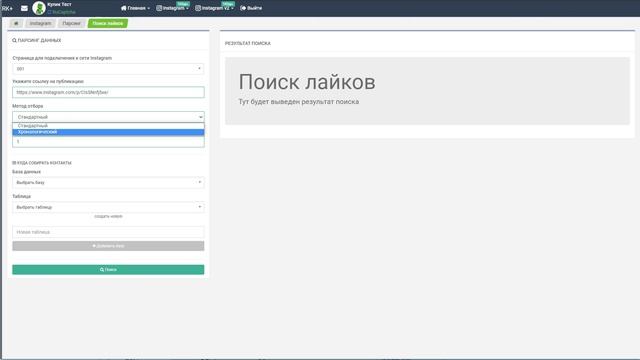640x360 pixels.
Task: Click the publication link input field
Action: tap(108, 92)
